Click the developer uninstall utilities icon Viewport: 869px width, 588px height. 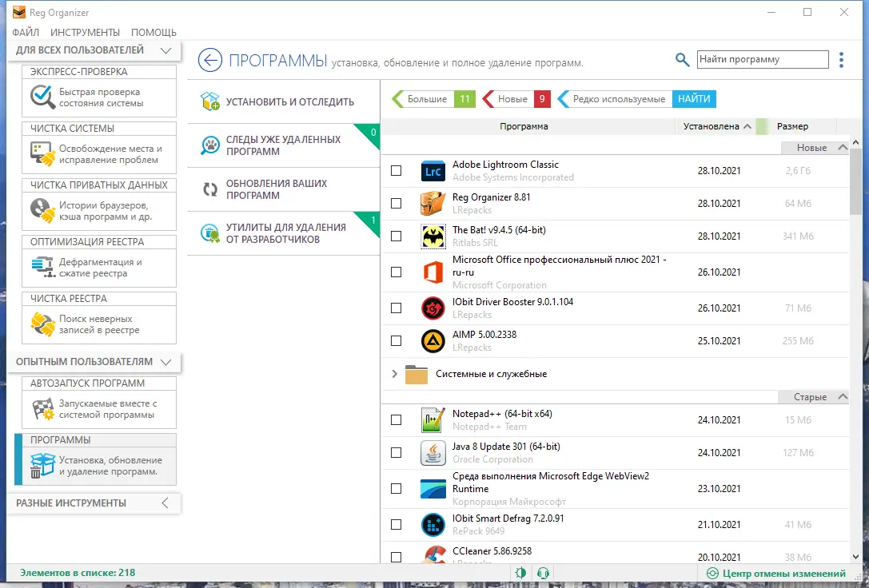click(x=210, y=233)
